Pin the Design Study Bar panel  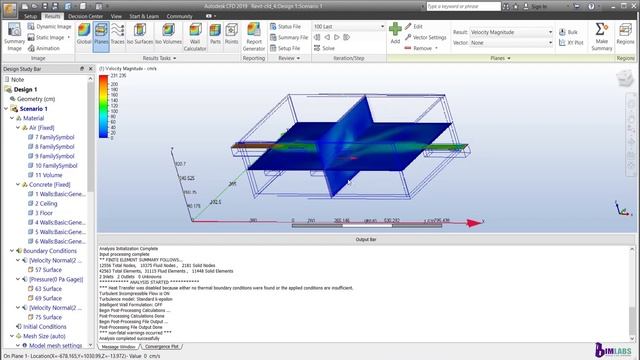[x=82, y=69]
